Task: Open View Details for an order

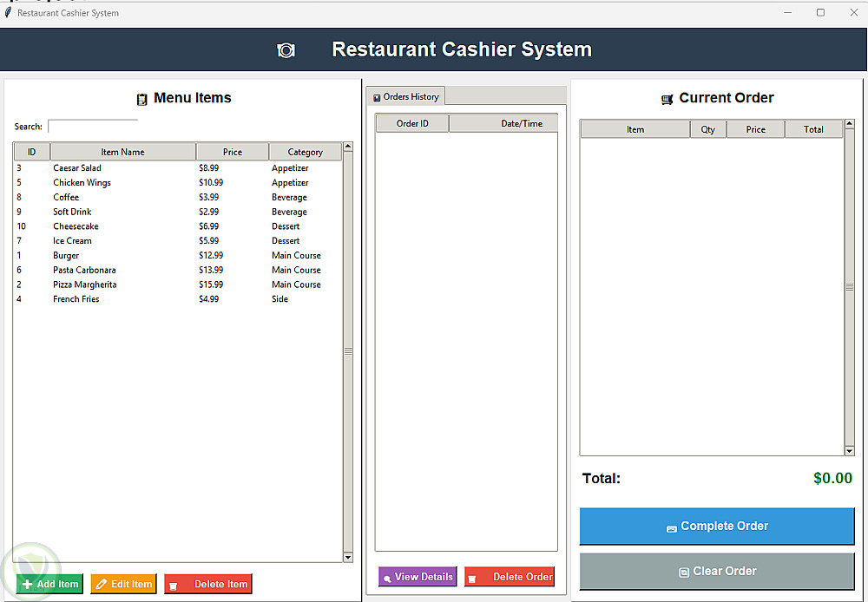Action: tap(418, 577)
